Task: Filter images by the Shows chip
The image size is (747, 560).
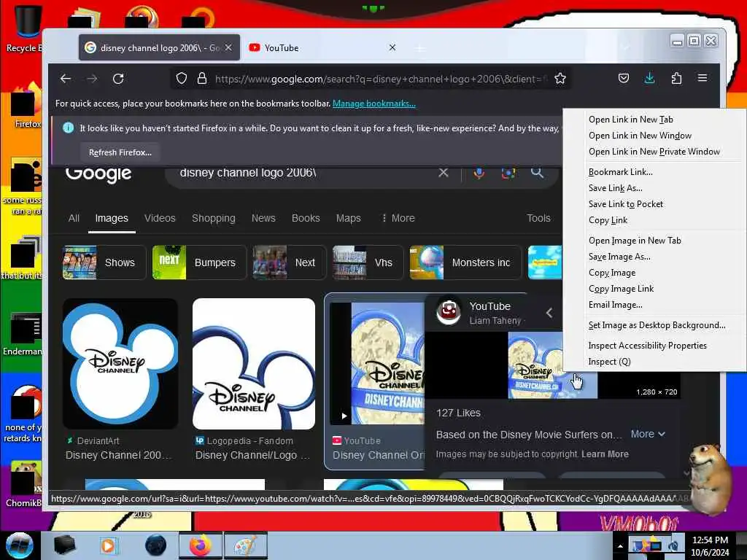Action: pos(104,262)
